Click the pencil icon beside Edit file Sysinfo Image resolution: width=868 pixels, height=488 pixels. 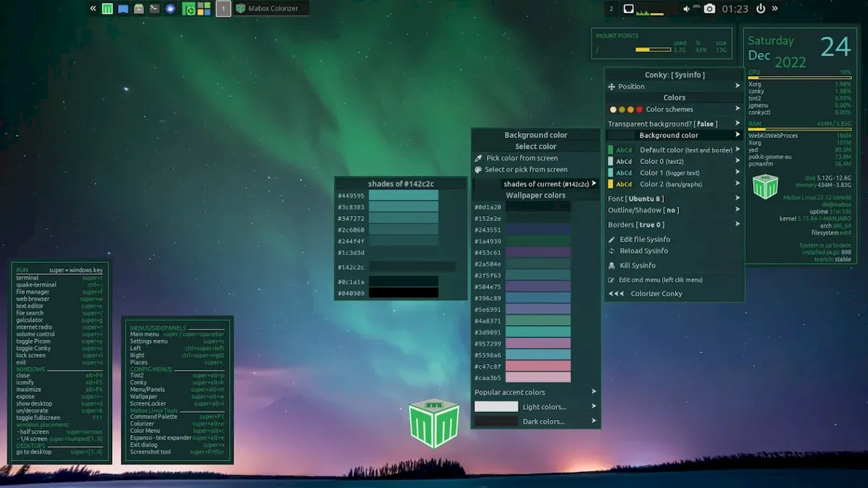(x=612, y=239)
